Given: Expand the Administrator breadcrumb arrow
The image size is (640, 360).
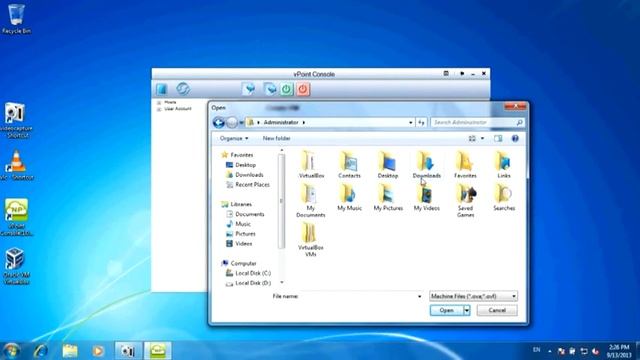Looking at the screenshot, I should tap(304, 122).
